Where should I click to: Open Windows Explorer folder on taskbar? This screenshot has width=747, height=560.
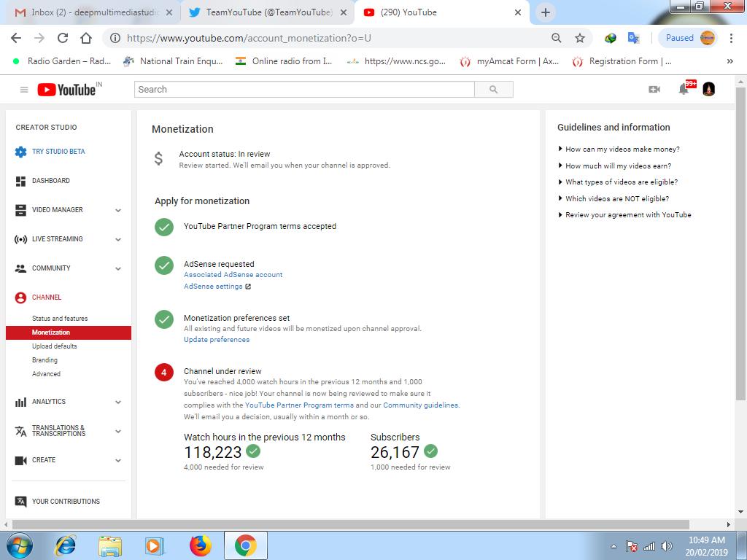110,545
